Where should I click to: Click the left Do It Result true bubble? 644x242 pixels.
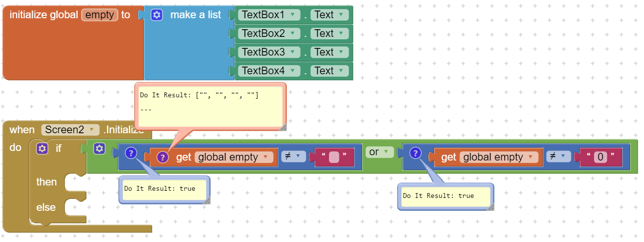click(x=164, y=189)
